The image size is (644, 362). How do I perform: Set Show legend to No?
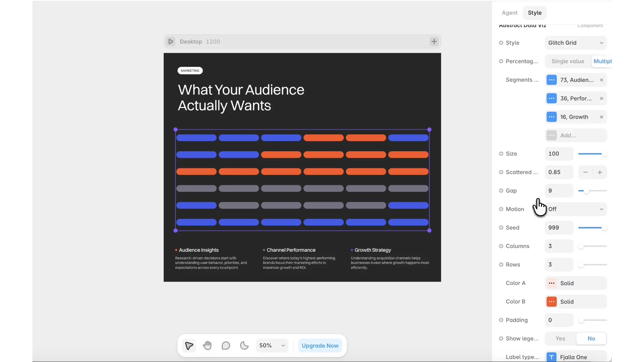coord(591,339)
